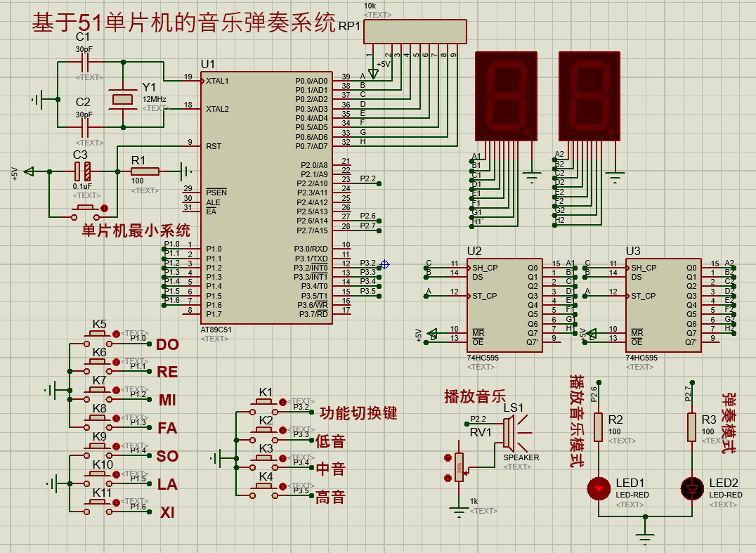Viewport: 756px width, 553px height.
Task: Toggle the red latch dot on reset button
Action: point(104,208)
